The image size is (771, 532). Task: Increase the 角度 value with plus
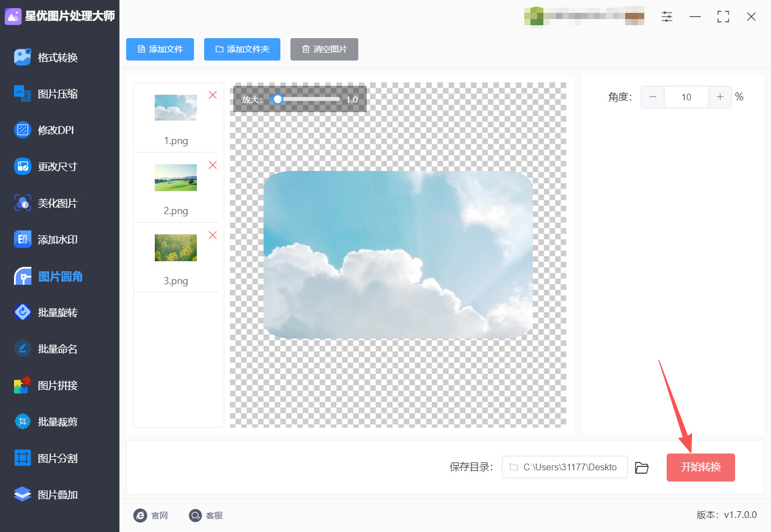coord(720,97)
